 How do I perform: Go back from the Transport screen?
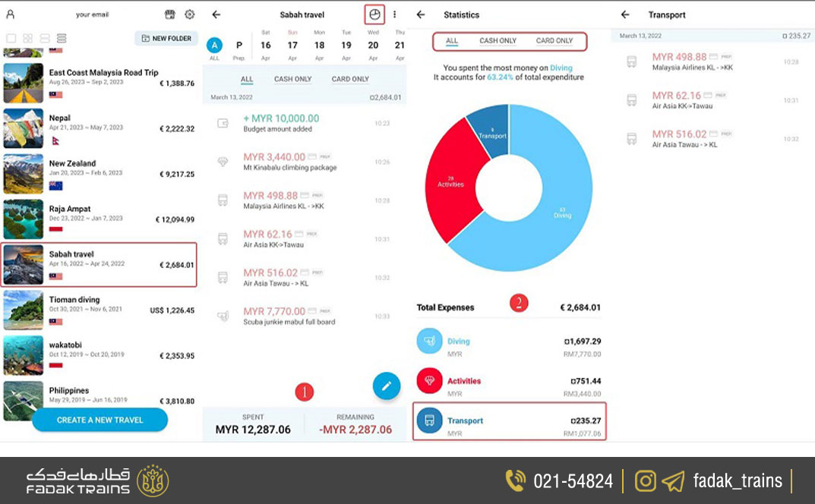[x=625, y=14]
